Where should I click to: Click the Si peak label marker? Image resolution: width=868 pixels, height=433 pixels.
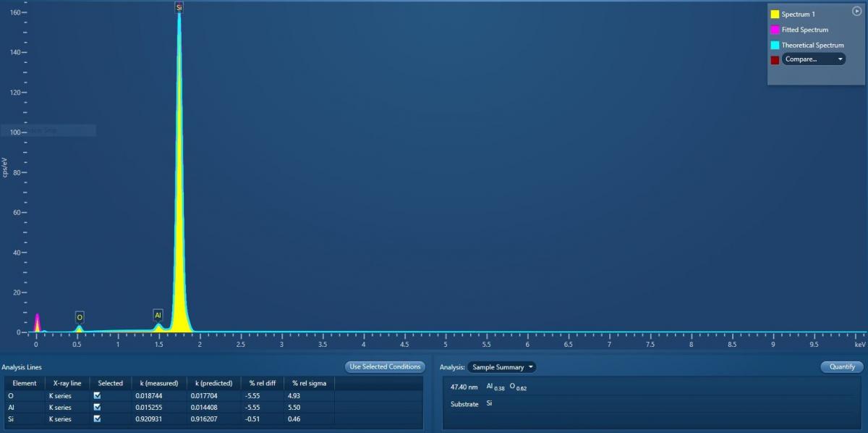[179, 7]
